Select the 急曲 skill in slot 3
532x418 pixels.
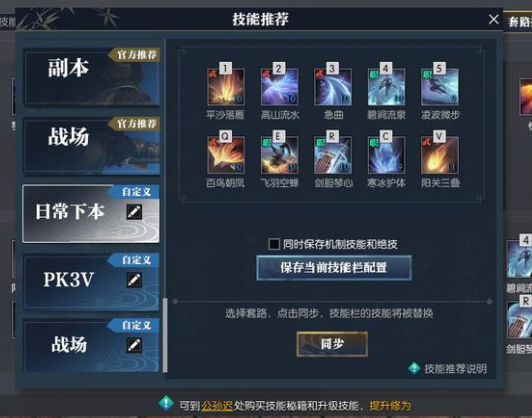tap(333, 87)
